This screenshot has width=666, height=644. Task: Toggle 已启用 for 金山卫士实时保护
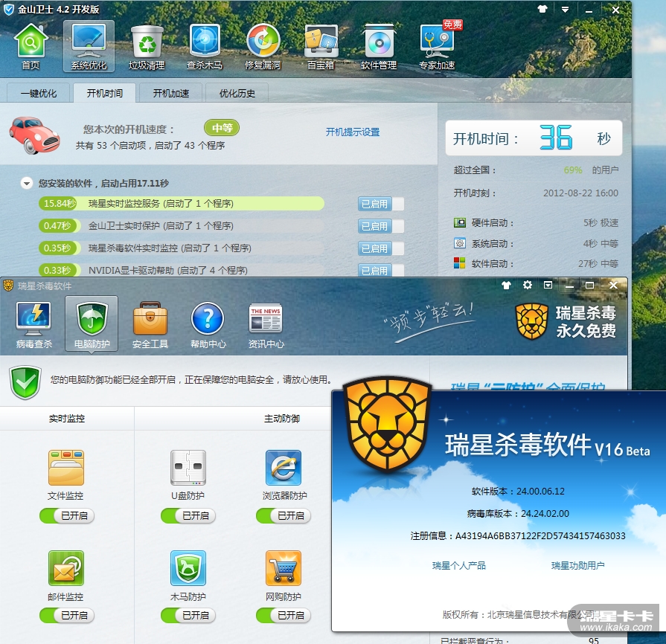380,226
